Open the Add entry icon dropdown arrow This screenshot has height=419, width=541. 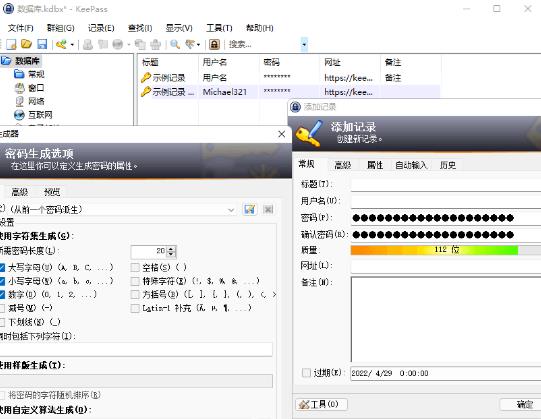pos(72,45)
